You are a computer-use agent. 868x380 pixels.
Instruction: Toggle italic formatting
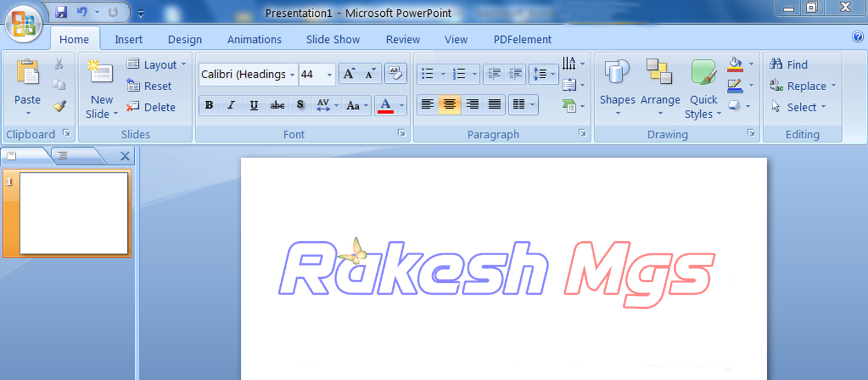(231, 105)
